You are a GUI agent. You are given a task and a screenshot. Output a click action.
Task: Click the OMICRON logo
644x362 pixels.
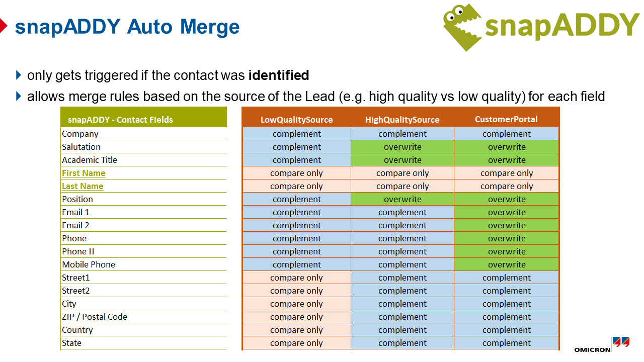(x=602, y=345)
